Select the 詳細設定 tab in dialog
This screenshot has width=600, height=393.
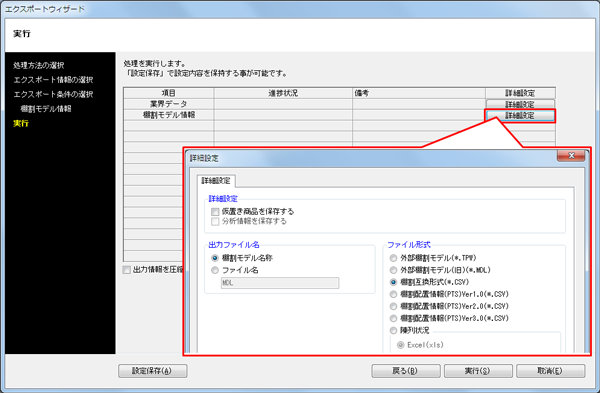(216, 181)
